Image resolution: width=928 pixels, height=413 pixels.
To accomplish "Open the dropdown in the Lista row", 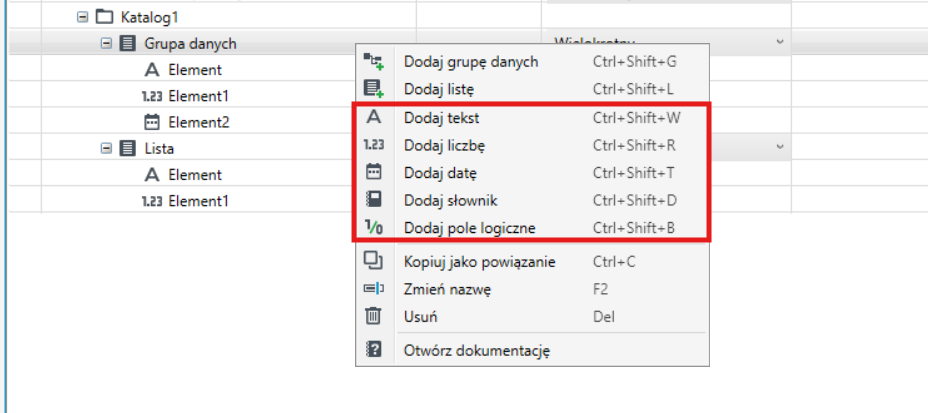I will (779, 146).
